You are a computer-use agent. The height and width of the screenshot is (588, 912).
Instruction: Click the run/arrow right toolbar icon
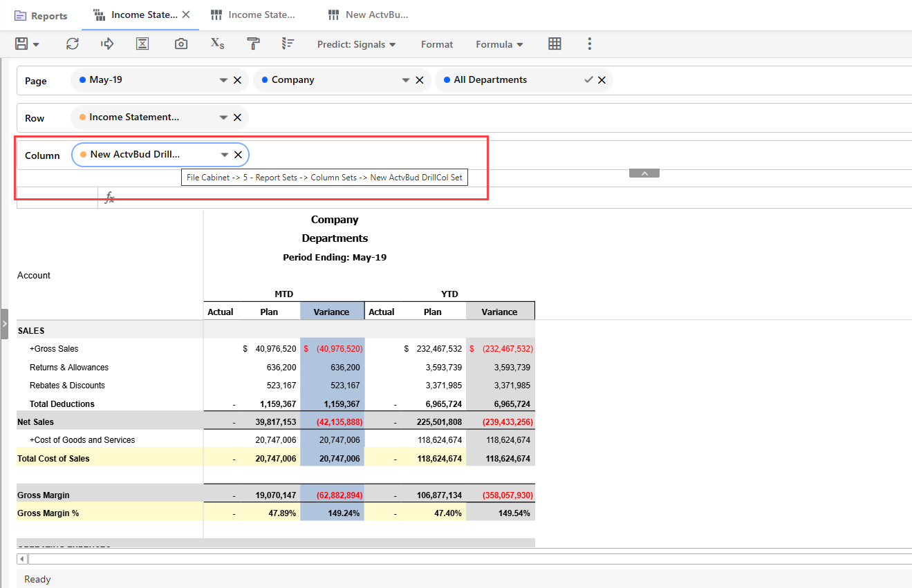(x=107, y=44)
